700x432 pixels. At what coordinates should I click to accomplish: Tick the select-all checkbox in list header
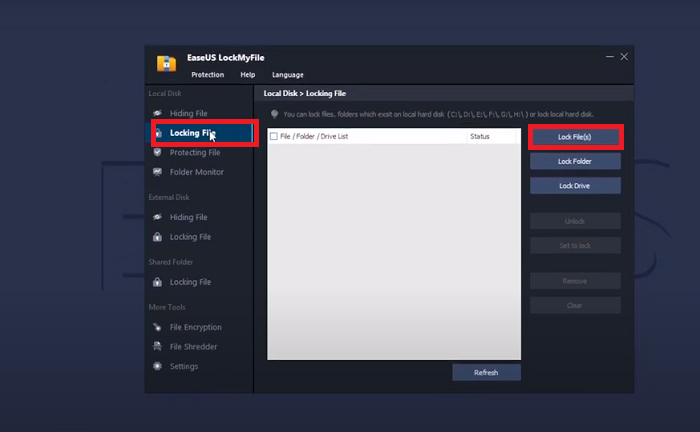point(274,136)
